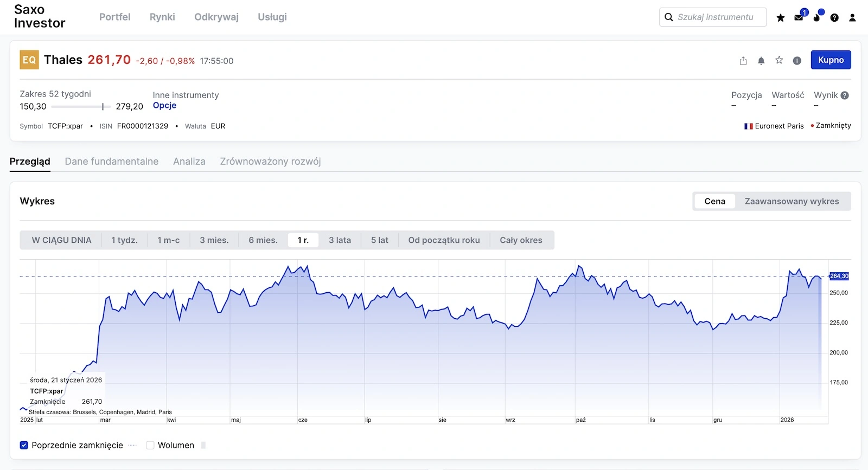Click the 52-week range indicator bar

(x=81, y=107)
